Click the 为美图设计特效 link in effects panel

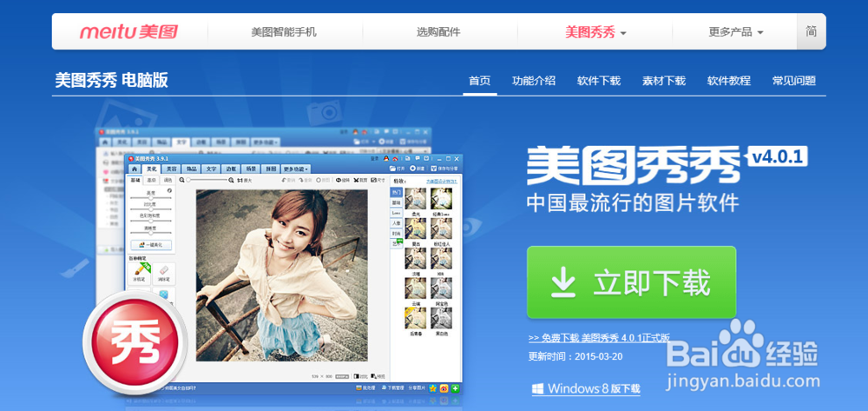[x=442, y=181]
